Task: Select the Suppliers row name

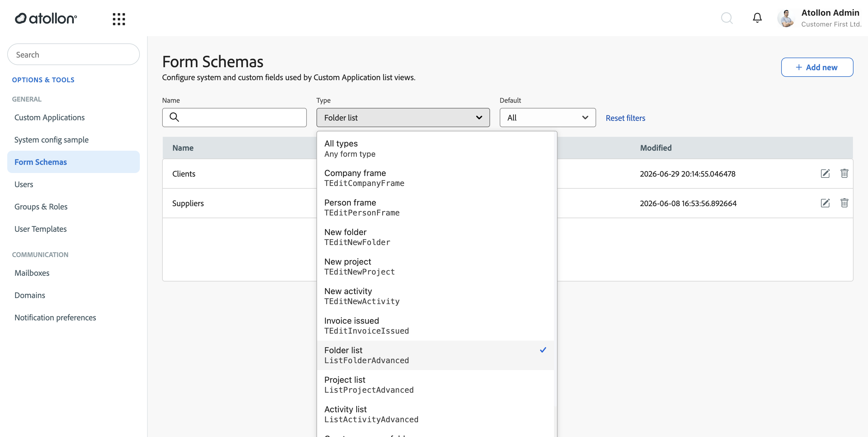Action: pyautogui.click(x=188, y=203)
